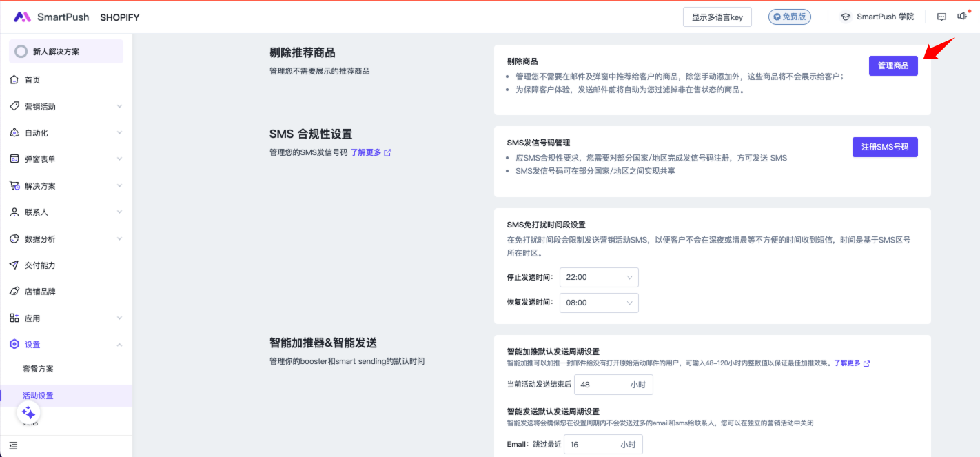Image resolution: width=980 pixels, height=457 pixels.
Task: Click the SmartPush 学院 graduation cap icon
Action: 846,17
